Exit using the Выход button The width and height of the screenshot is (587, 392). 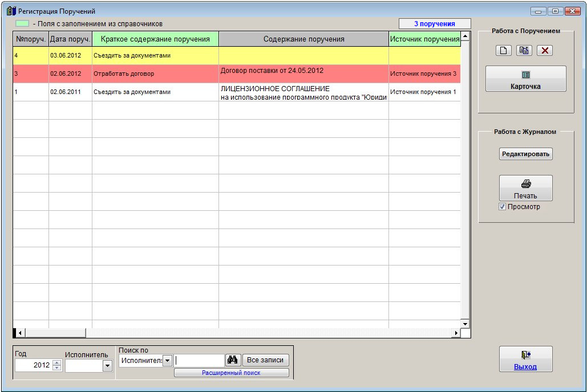pyautogui.click(x=525, y=359)
